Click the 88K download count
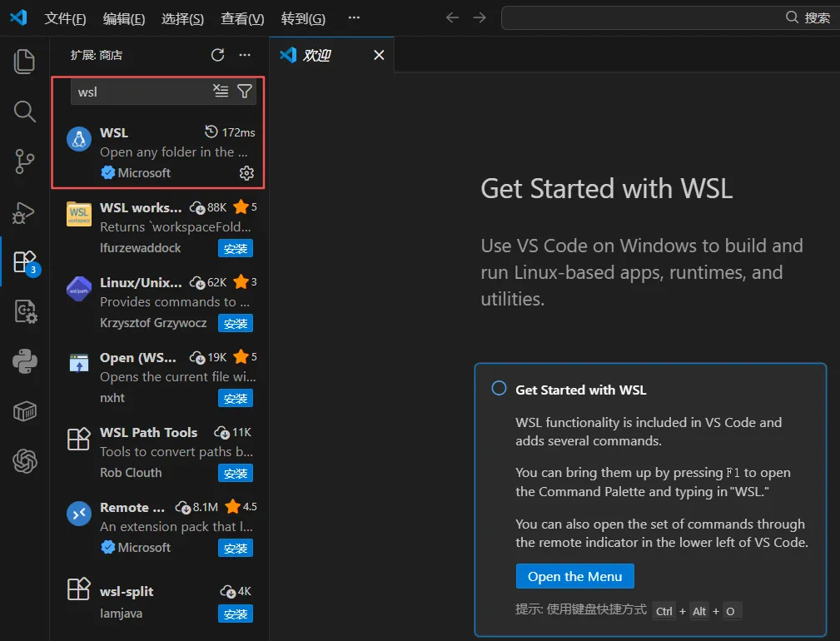 [x=208, y=207]
